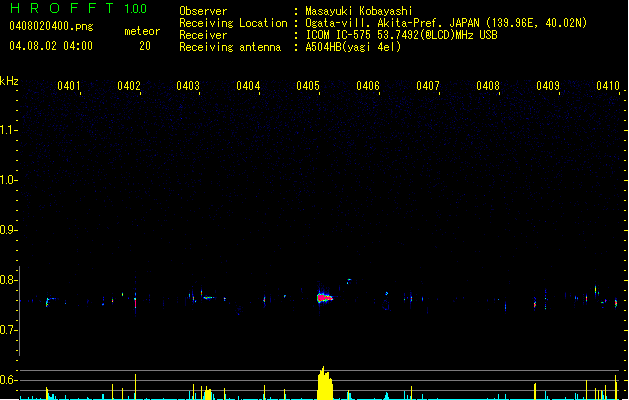Screen dimensions: 629x400
Task: Click the 0408 time marker
Action: coord(488,85)
